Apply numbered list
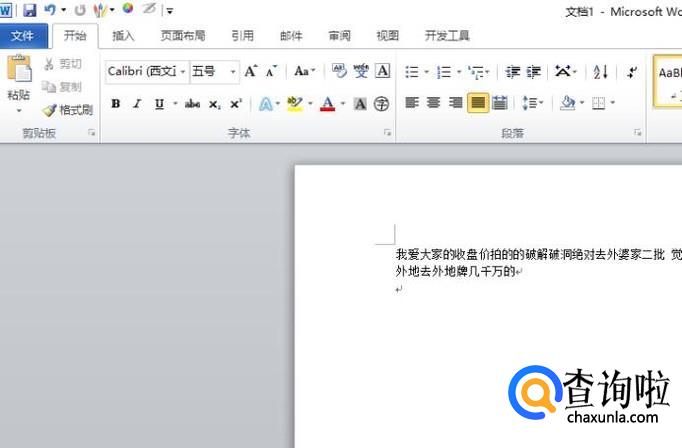Screen dimensions: 682x448 pos(444,72)
